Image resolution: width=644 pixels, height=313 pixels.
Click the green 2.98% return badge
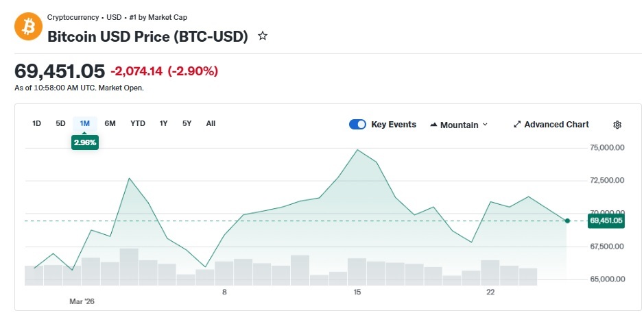[x=85, y=142]
